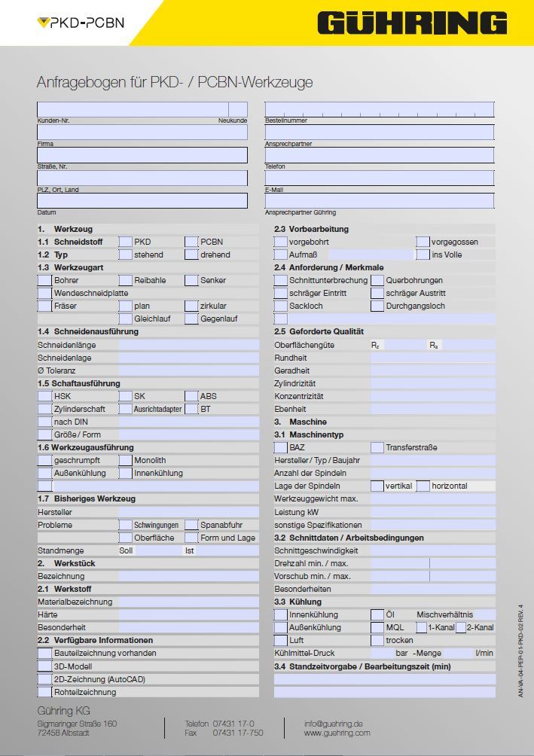Enable the Wendeschneidplatte checkbox

(x=44, y=293)
